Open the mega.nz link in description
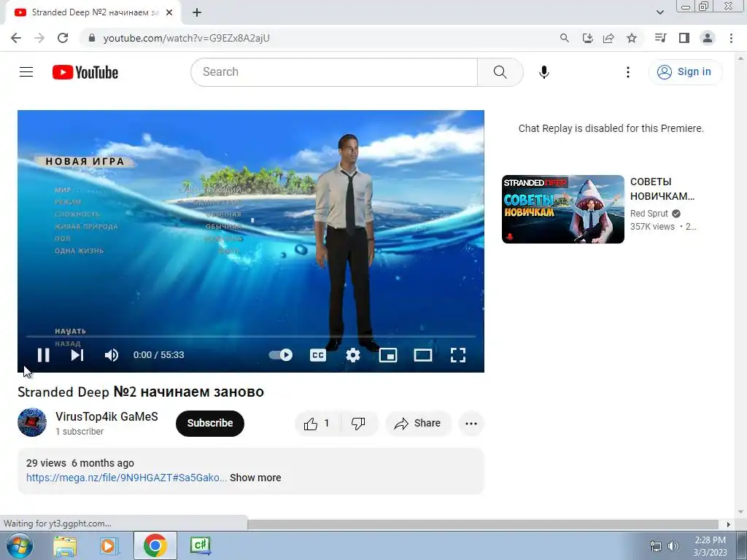This screenshot has width=747, height=560. pos(127,478)
